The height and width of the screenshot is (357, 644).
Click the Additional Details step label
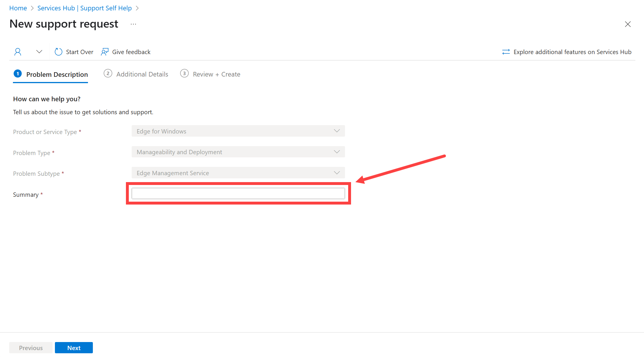142,74
